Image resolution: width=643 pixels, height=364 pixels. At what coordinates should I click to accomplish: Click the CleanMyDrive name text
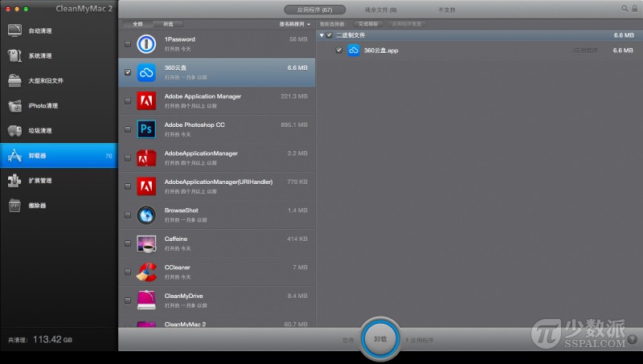tap(184, 296)
